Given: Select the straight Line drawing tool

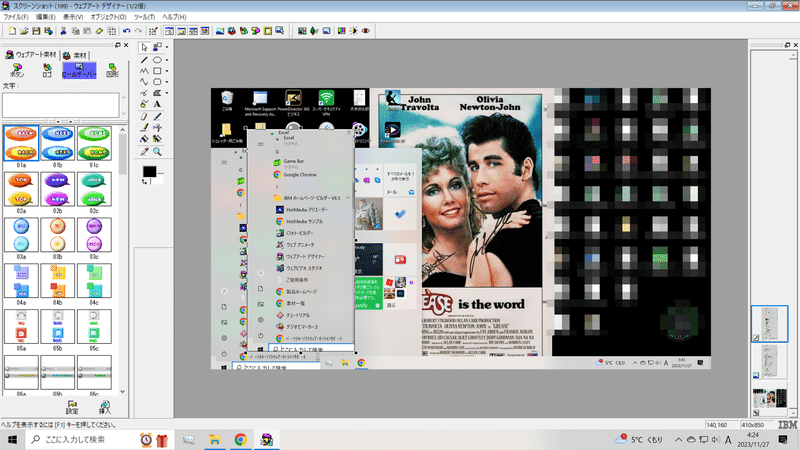Looking at the screenshot, I should tap(144, 60).
